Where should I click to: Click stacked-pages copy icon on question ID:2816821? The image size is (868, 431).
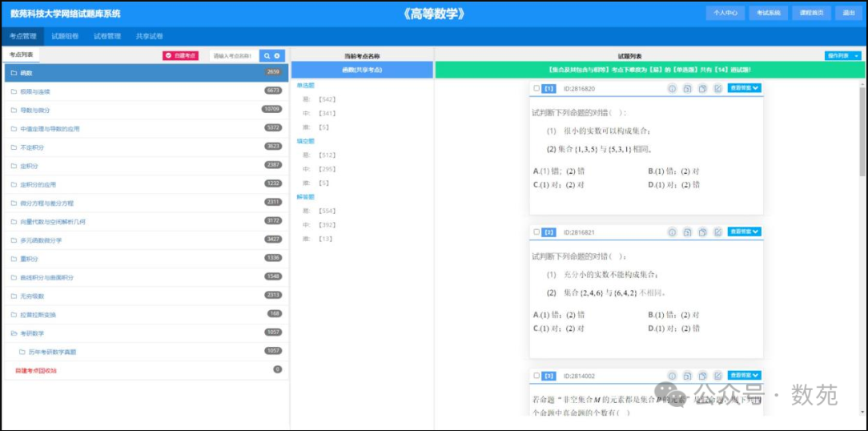[702, 232]
